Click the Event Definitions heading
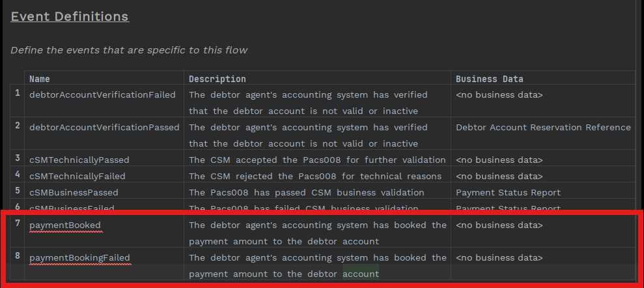Image resolution: width=644 pixels, height=288 pixels. click(x=70, y=16)
